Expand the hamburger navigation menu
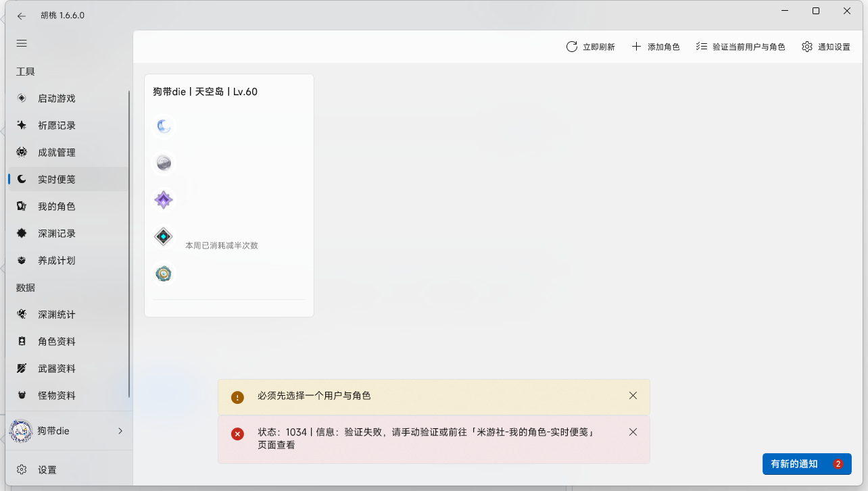The height and width of the screenshot is (491, 868). click(21, 43)
